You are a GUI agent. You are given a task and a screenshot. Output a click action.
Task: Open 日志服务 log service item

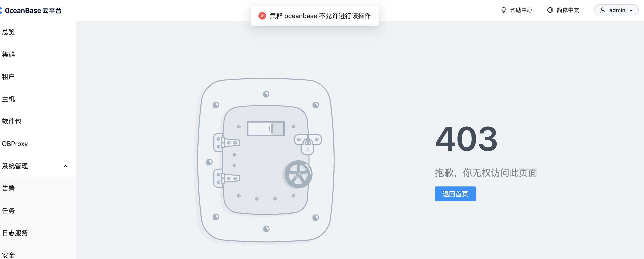click(x=15, y=233)
